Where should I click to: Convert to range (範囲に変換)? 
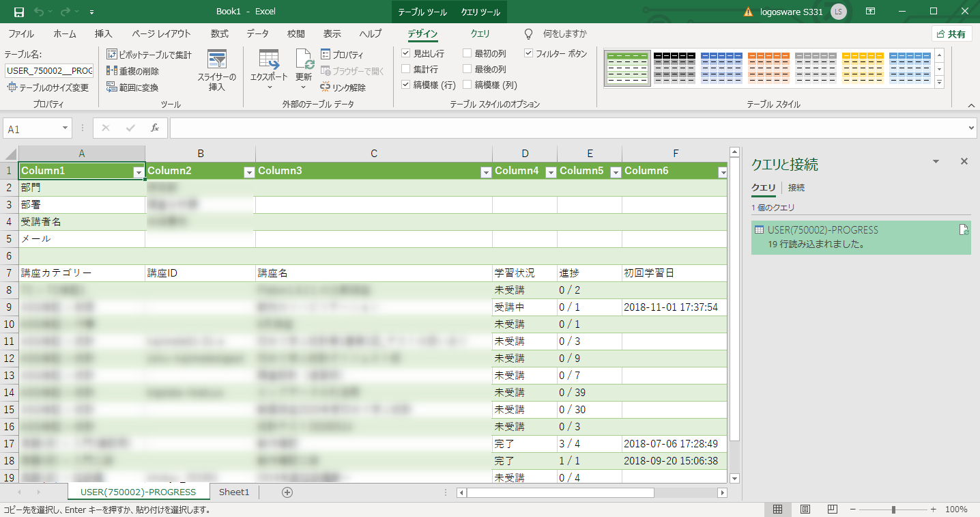[x=133, y=87]
